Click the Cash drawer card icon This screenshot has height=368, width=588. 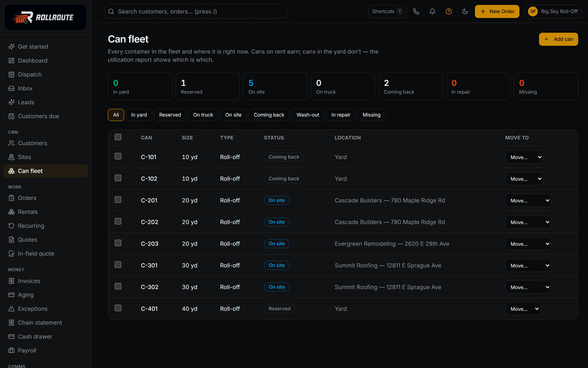[11, 336]
